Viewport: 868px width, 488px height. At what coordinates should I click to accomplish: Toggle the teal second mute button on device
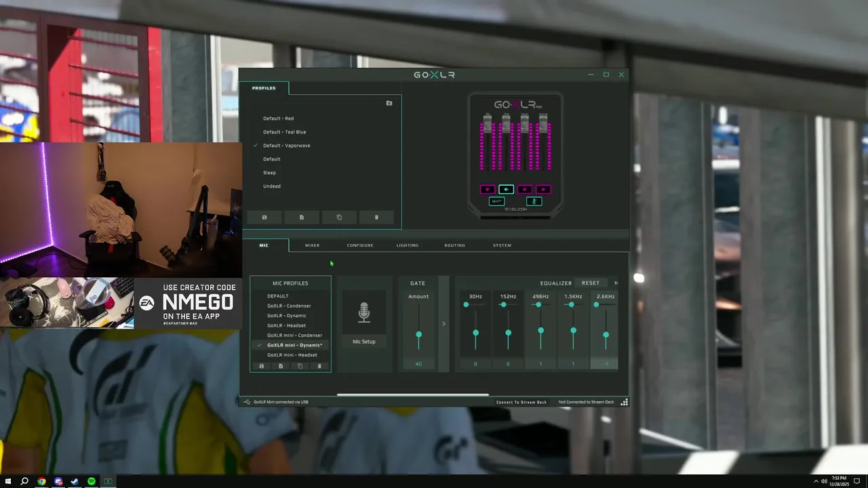click(x=506, y=190)
